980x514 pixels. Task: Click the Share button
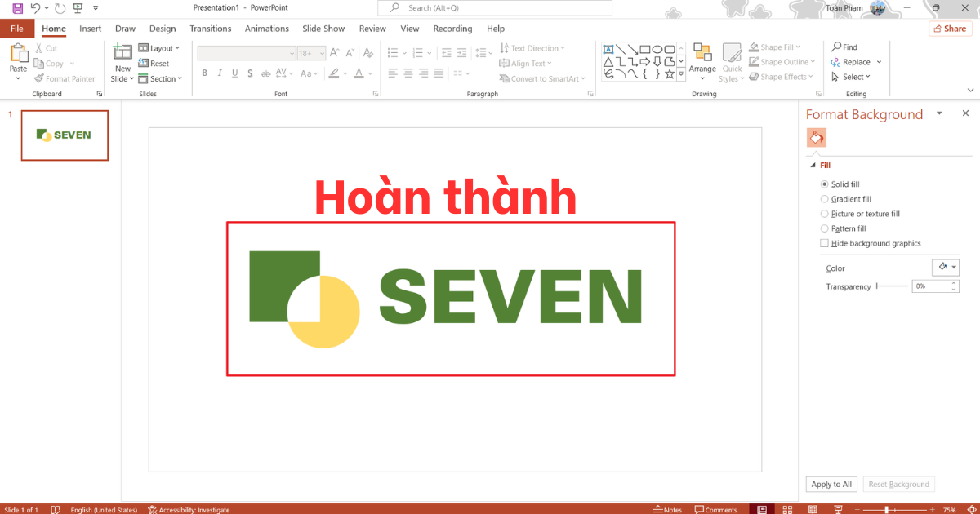949,29
